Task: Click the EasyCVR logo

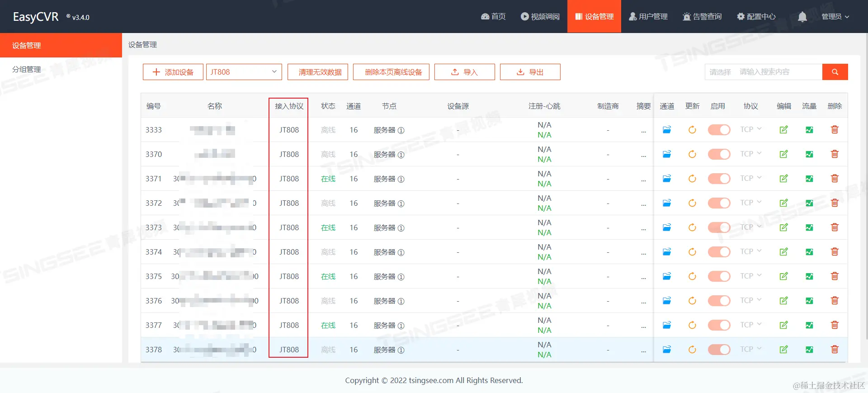Action: [x=36, y=17]
